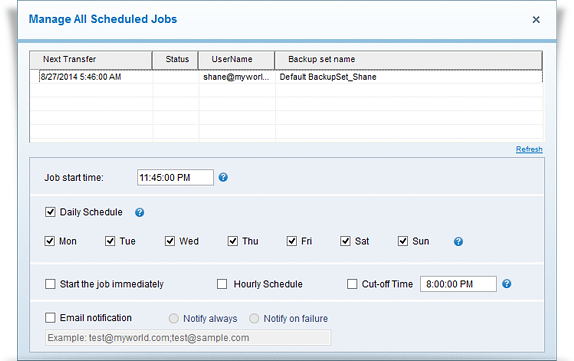Show help icon next to Daily Schedule

(139, 212)
